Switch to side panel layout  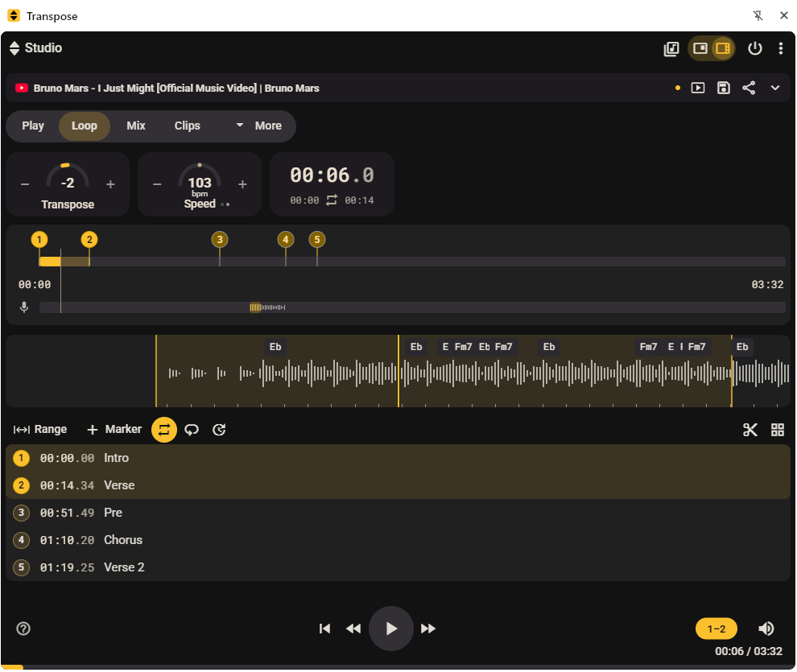[x=723, y=48]
